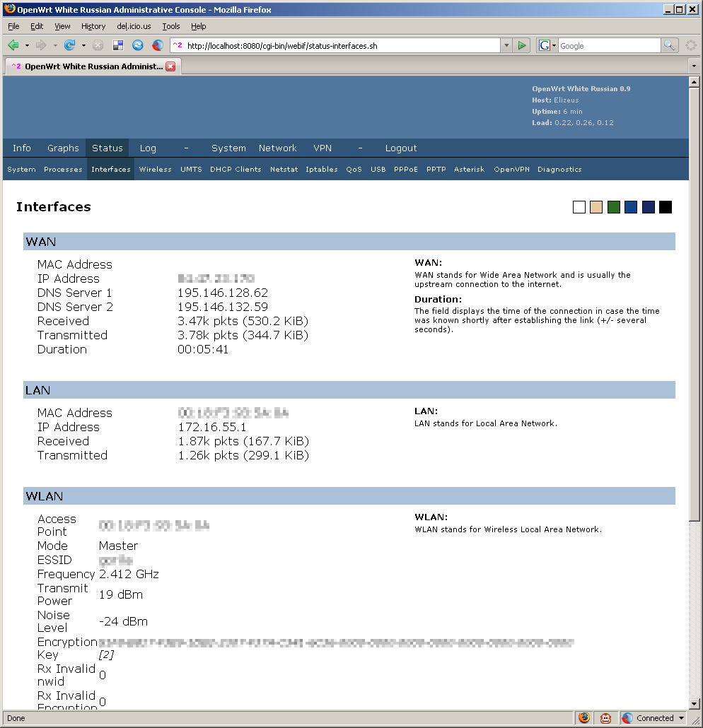Open the UMTS status subpage
Image resolution: width=703 pixels, height=728 pixels.
tap(191, 170)
